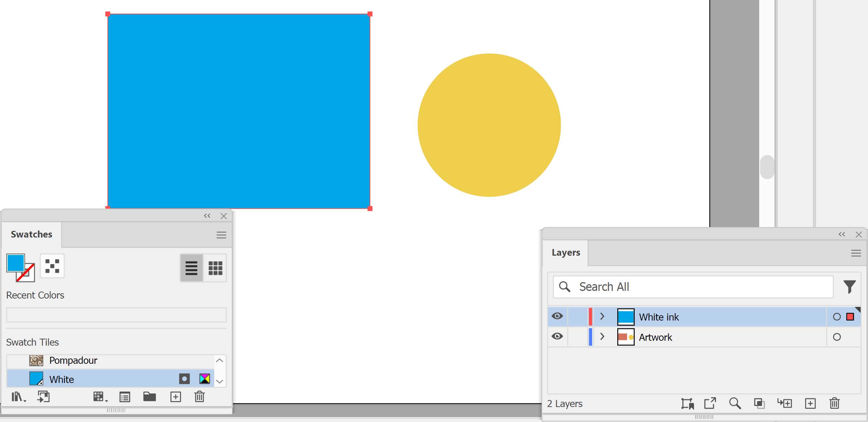Click White ink selected-art indicator square
868x422 pixels.
coord(850,317)
